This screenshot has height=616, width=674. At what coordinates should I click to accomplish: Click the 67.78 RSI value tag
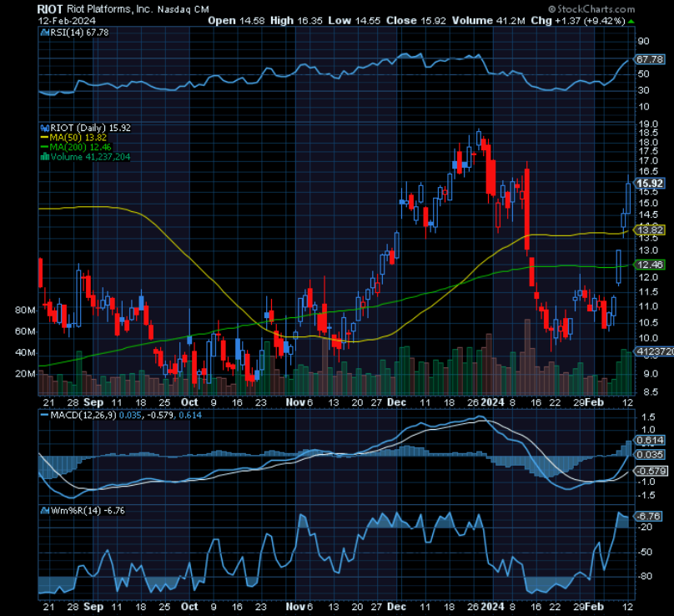point(650,60)
